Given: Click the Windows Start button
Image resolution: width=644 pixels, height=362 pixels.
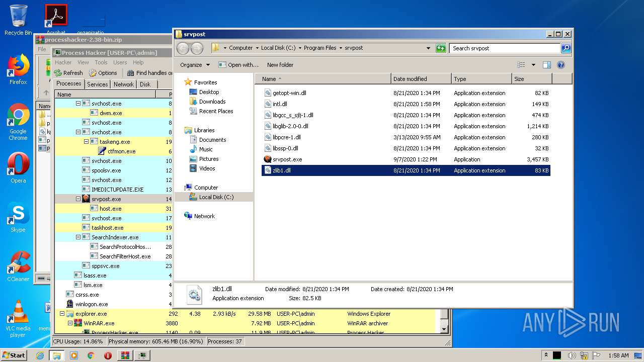Looking at the screenshot, I should click(x=14, y=355).
